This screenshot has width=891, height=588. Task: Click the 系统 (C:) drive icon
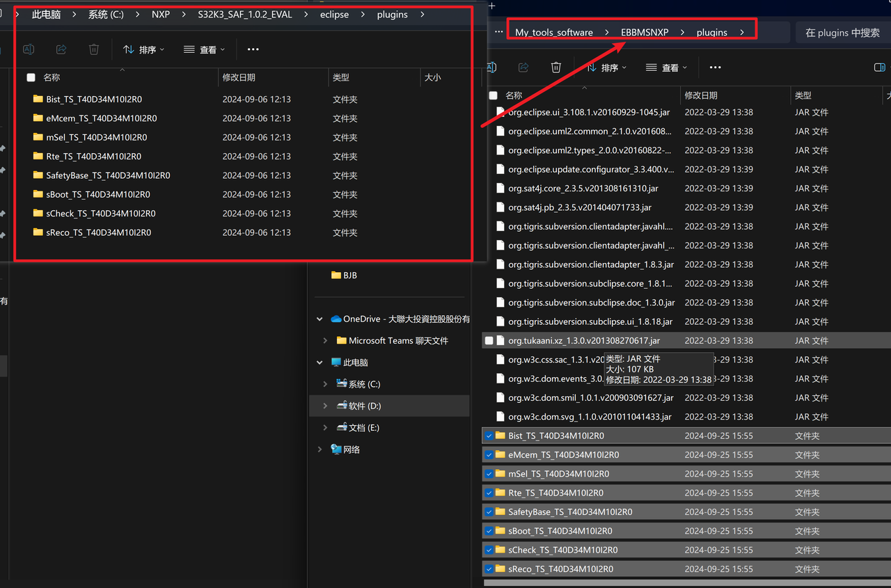(x=341, y=384)
